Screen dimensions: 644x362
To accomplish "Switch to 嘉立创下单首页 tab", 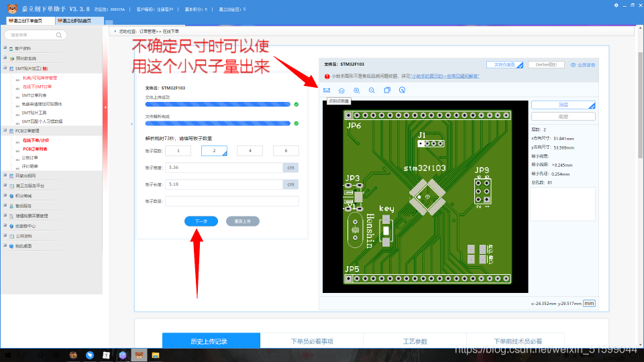I will point(30,21).
